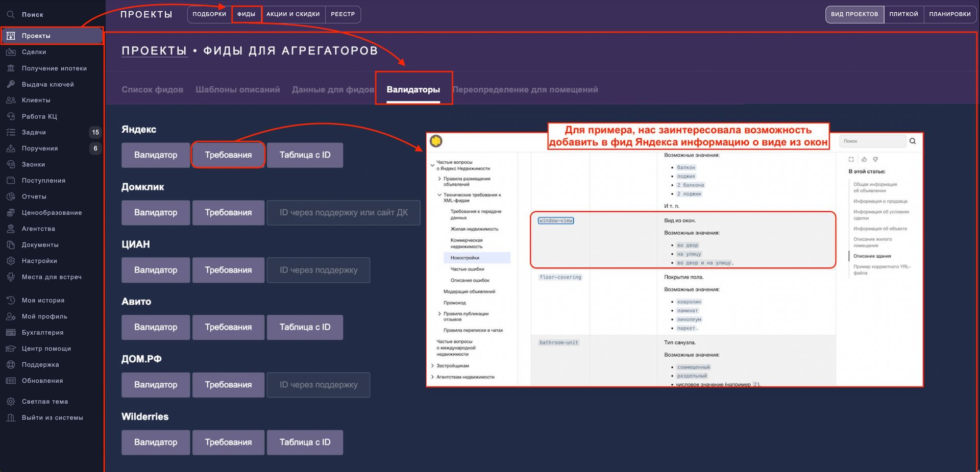The width and height of the screenshot is (980, 472).
Task: View the Домклик Требования button
Action: (228, 212)
